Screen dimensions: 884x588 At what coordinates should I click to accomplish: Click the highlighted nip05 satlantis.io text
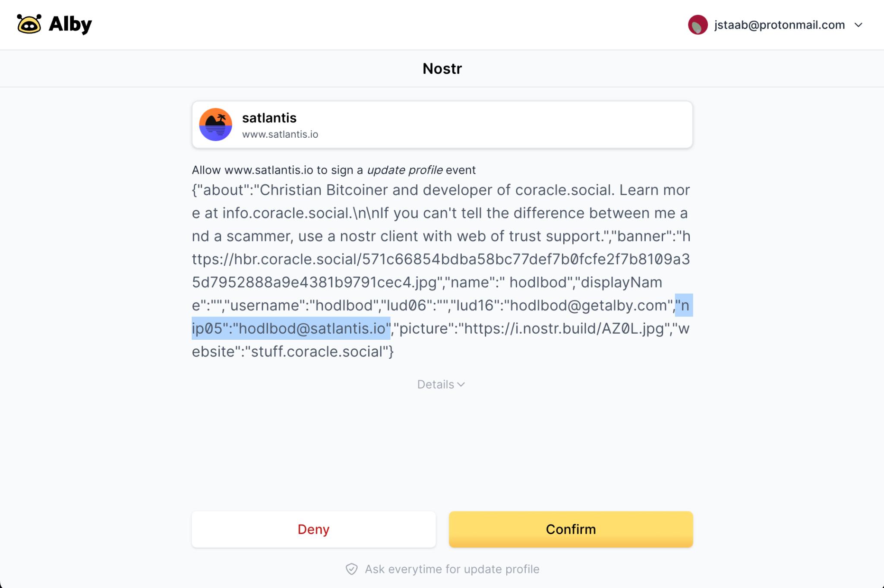coord(311,329)
